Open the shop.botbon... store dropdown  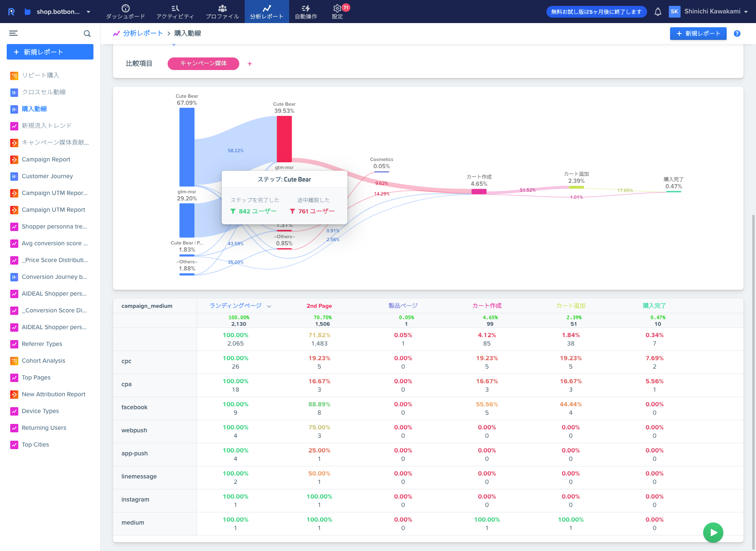[x=58, y=12]
